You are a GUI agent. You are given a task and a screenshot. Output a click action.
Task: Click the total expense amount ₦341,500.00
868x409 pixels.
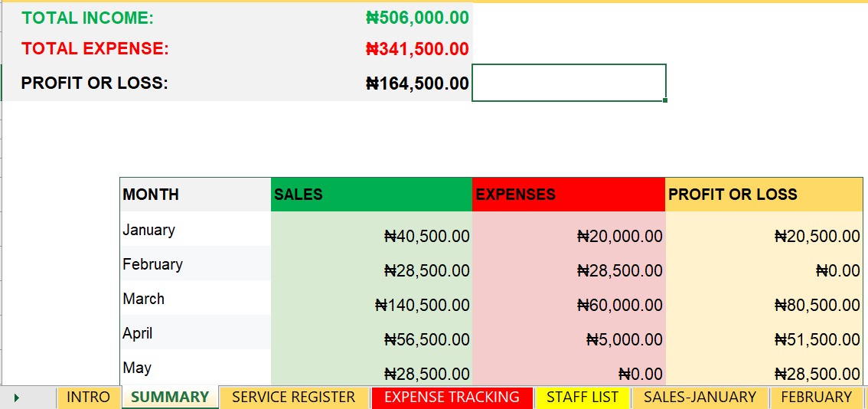(417, 49)
